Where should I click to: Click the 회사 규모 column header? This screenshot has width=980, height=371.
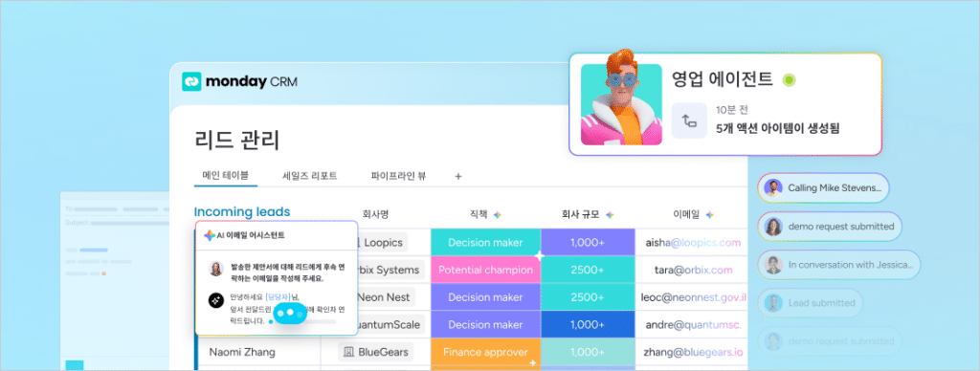click(581, 214)
